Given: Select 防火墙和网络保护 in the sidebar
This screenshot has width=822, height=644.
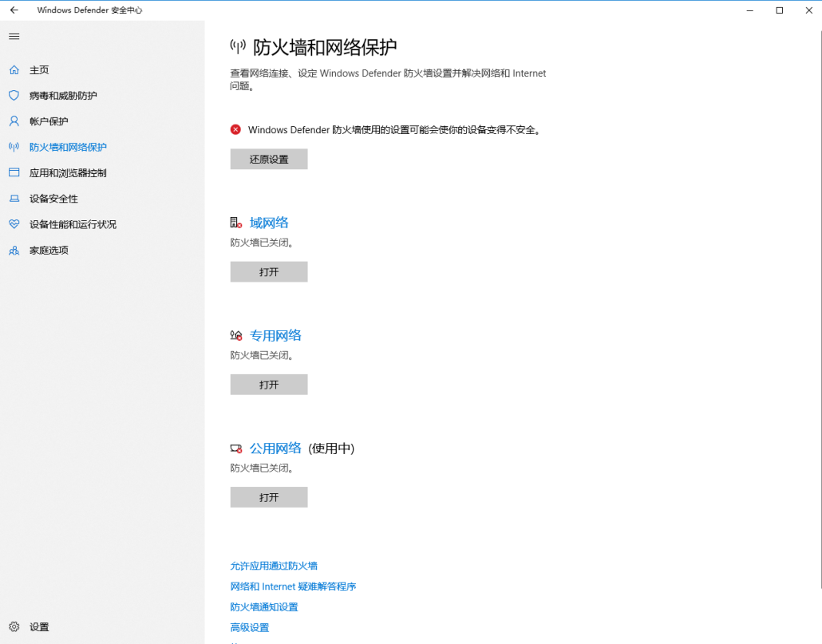Looking at the screenshot, I should coord(68,147).
